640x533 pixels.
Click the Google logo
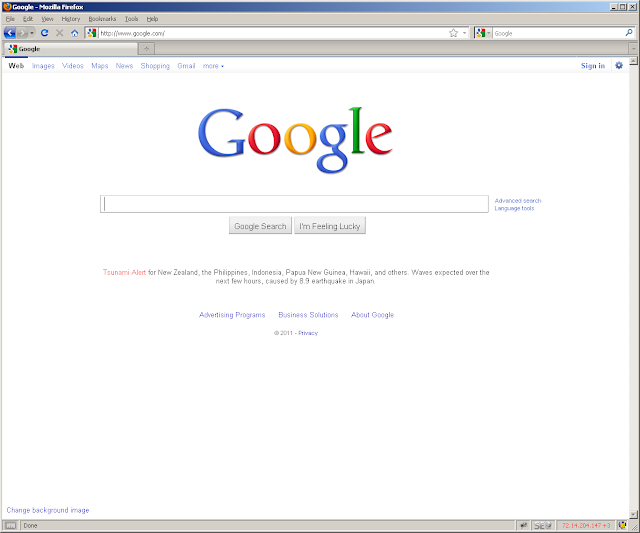click(x=295, y=140)
